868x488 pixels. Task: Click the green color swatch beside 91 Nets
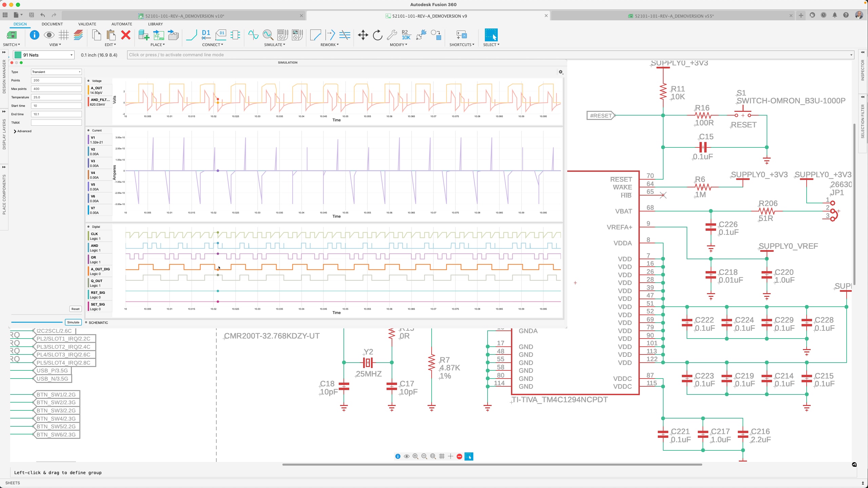(18, 55)
